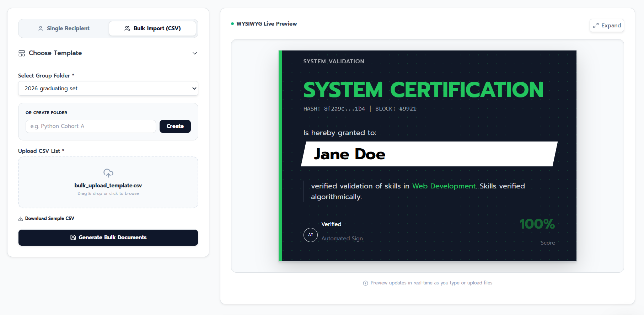Click the group users icon on Bulk Import
The width and height of the screenshot is (644, 315).
click(x=127, y=28)
